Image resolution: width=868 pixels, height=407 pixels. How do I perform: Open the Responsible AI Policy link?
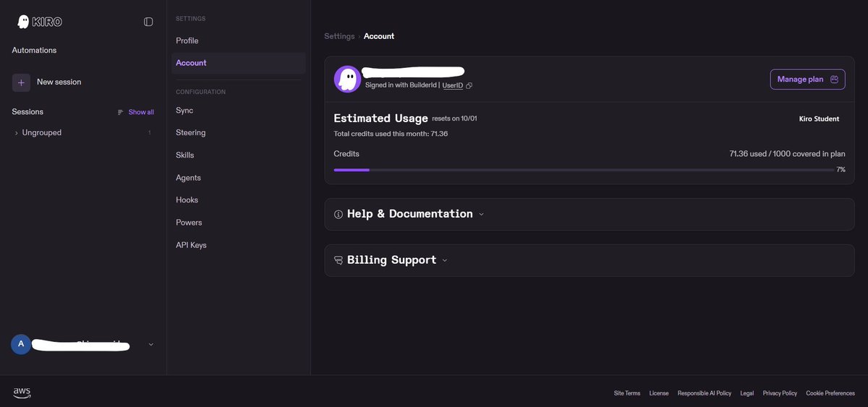point(705,393)
